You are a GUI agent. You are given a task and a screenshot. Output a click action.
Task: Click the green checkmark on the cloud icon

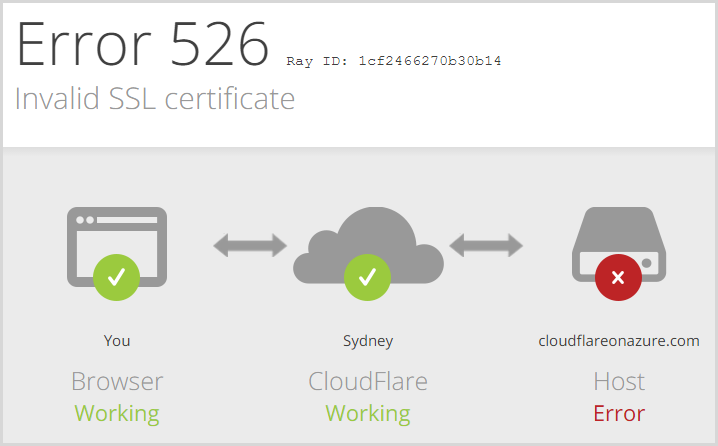tap(367, 277)
